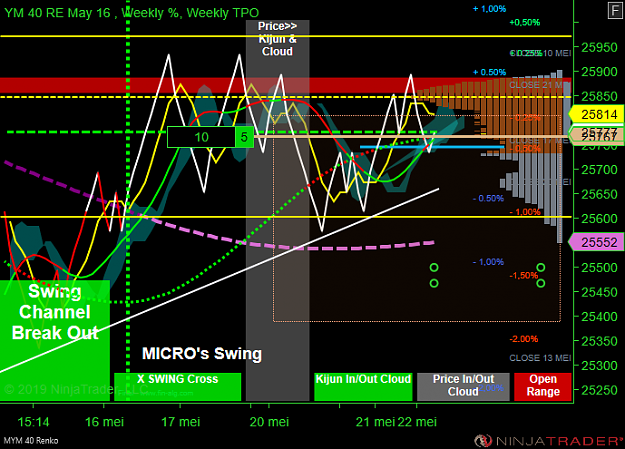Image resolution: width=625 pixels, height=449 pixels.
Task: Click the Kijun In/Out Cloud indicator box
Action: click(363, 387)
